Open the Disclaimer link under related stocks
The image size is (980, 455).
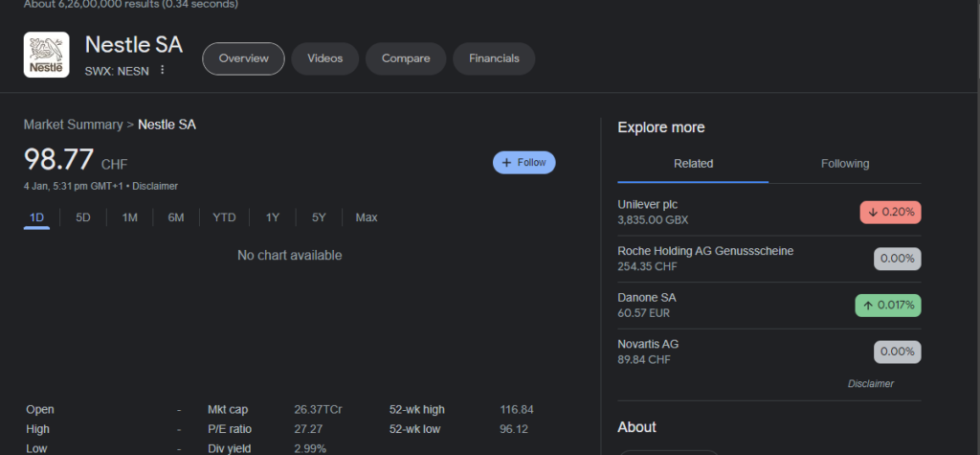click(871, 384)
